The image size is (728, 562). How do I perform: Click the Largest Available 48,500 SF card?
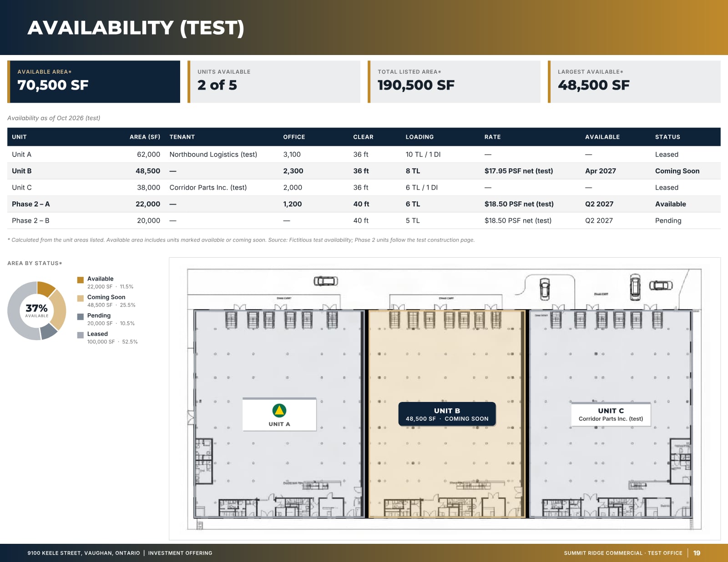click(x=634, y=82)
